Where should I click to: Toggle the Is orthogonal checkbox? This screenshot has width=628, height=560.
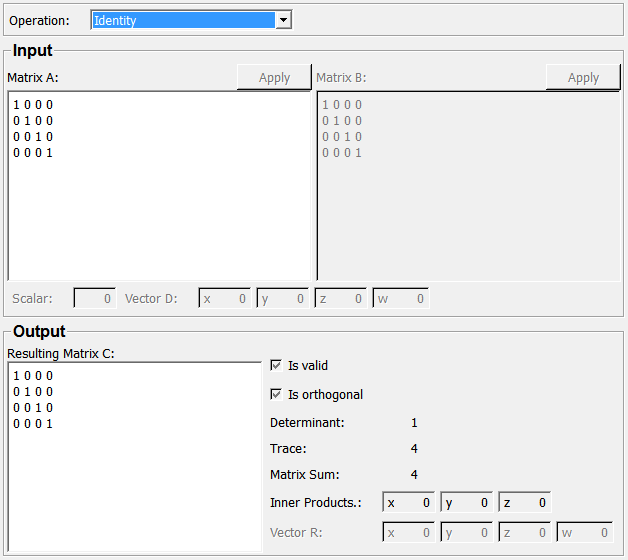click(x=277, y=395)
